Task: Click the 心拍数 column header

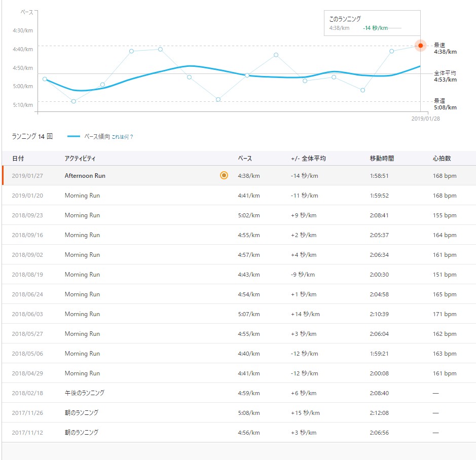Action: click(x=442, y=159)
